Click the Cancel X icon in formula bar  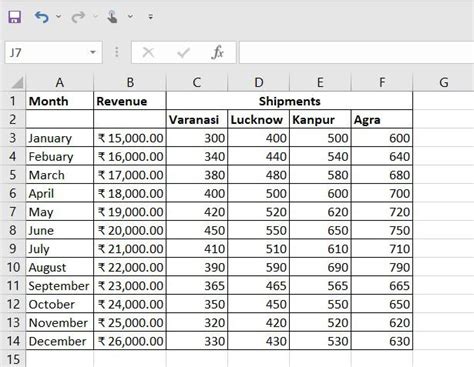[148, 52]
